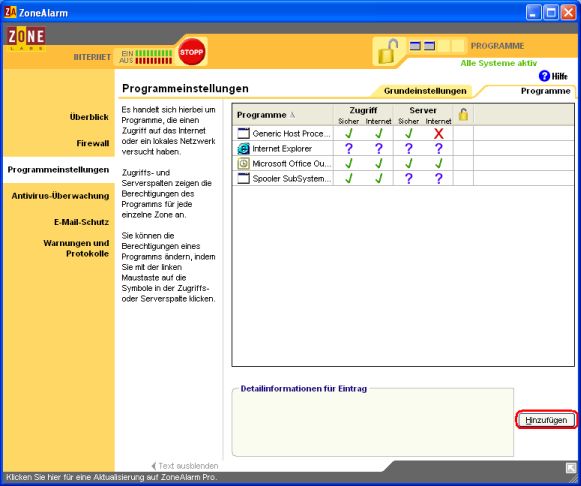Viewport: 581px width, 486px height.
Task: Click the resize corner icon at bottom right
Action: tap(571, 468)
